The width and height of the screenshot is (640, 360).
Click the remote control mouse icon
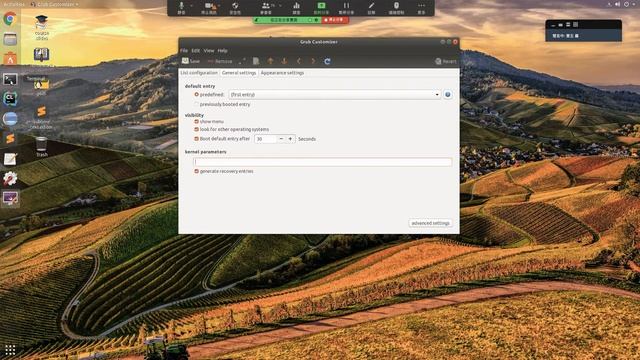[x=396, y=6]
